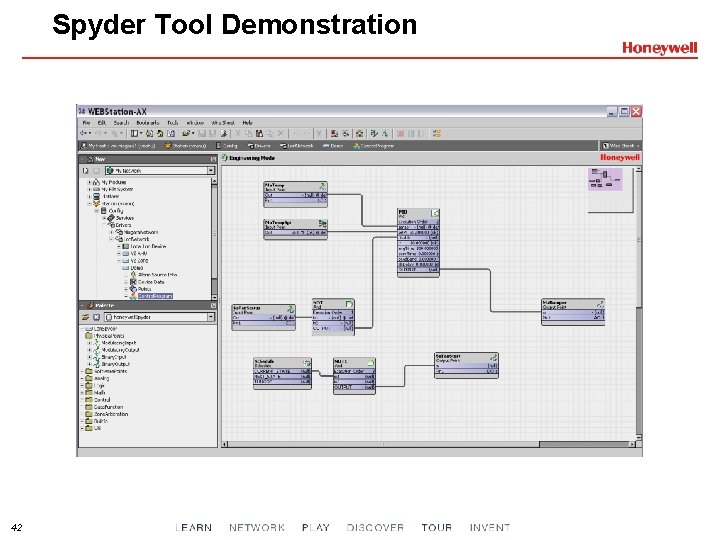Click the home toolbar icon
This screenshot has height=540, width=720.
pos(160,134)
